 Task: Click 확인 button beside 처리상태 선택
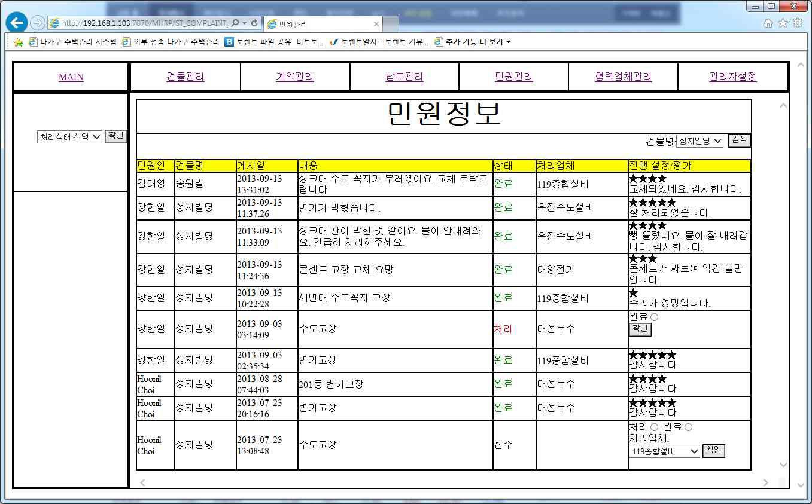115,136
